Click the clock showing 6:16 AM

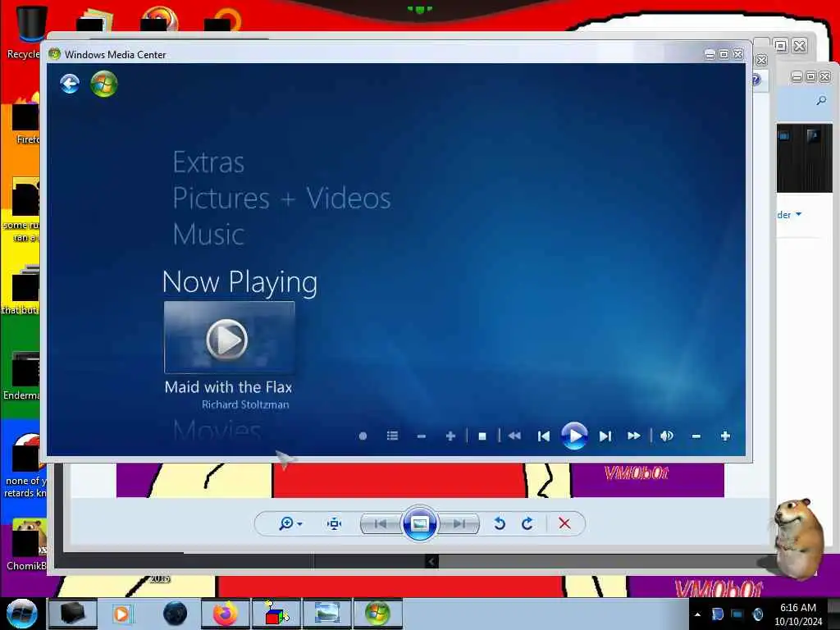tap(797, 614)
